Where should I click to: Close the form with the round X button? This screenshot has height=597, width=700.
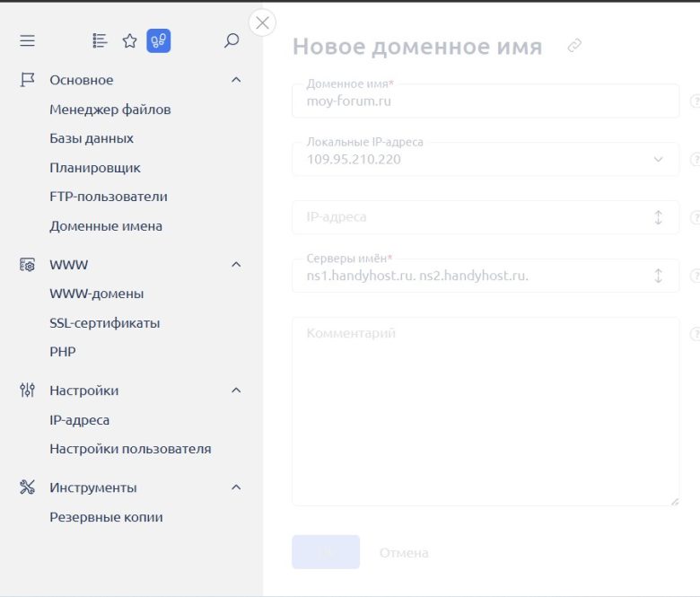point(262,23)
